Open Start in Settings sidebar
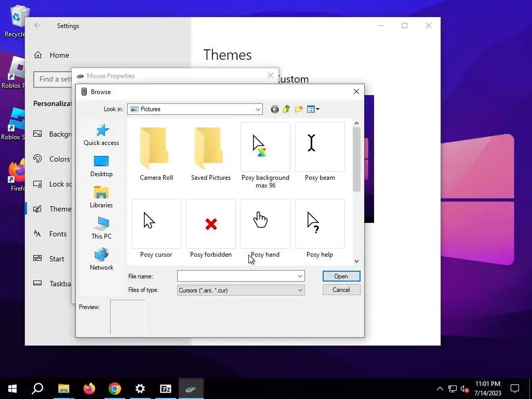This screenshot has height=399, width=532. (x=49, y=259)
